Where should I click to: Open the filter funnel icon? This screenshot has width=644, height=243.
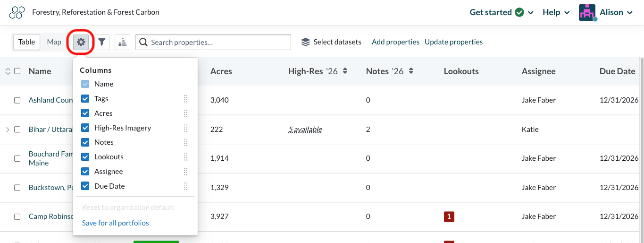101,42
